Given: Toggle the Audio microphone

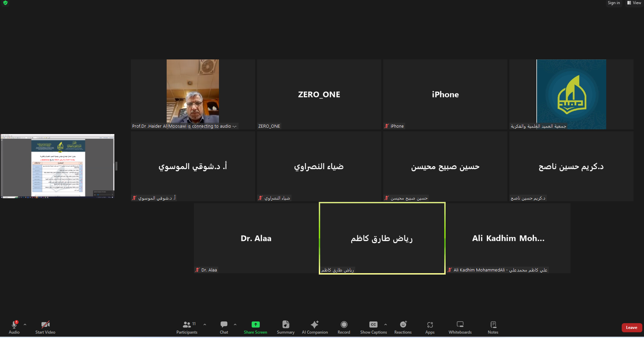Looking at the screenshot, I should [14, 325].
